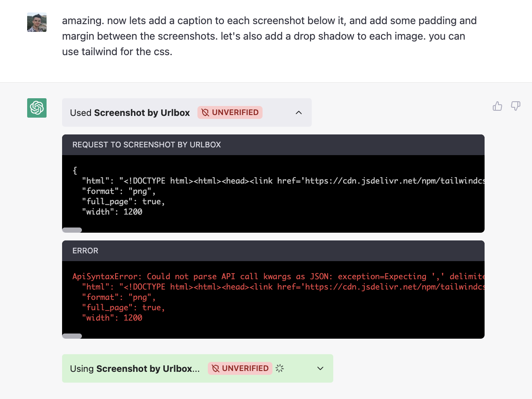Click the "Using Screenshot by Urlbox..." label
The height and width of the screenshot is (399, 532).
tap(135, 369)
